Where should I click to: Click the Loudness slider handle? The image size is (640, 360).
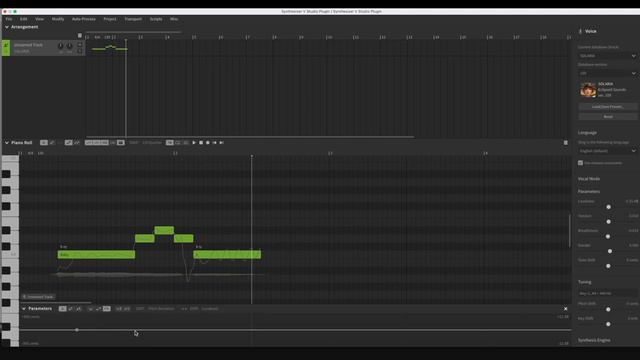point(609,207)
